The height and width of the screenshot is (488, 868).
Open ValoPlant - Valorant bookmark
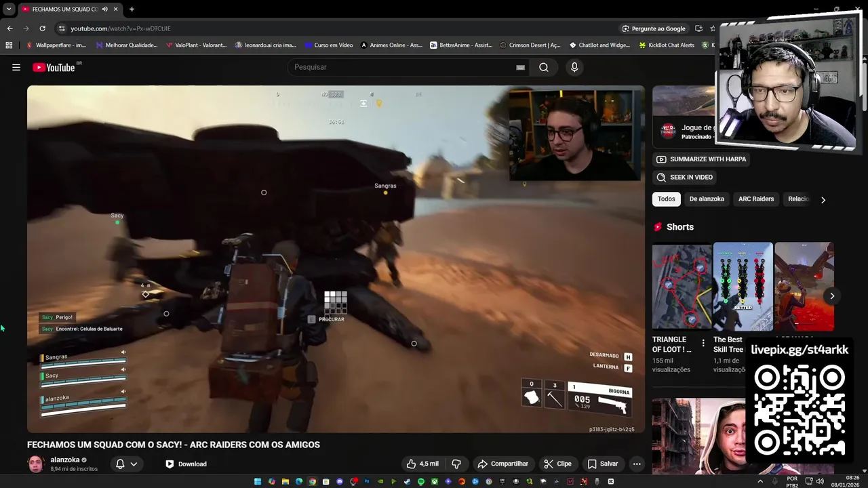[196, 45]
